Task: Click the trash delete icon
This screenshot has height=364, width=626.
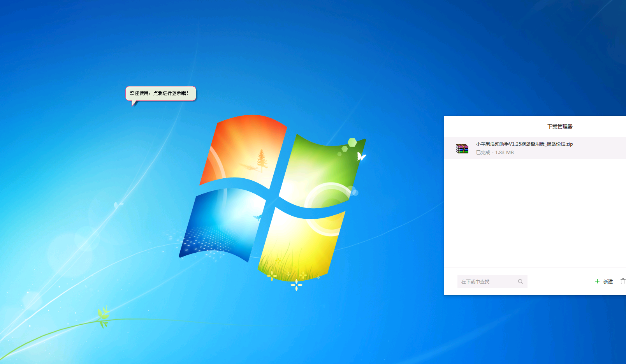Action: pyautogui.click(x=623, y=281)
